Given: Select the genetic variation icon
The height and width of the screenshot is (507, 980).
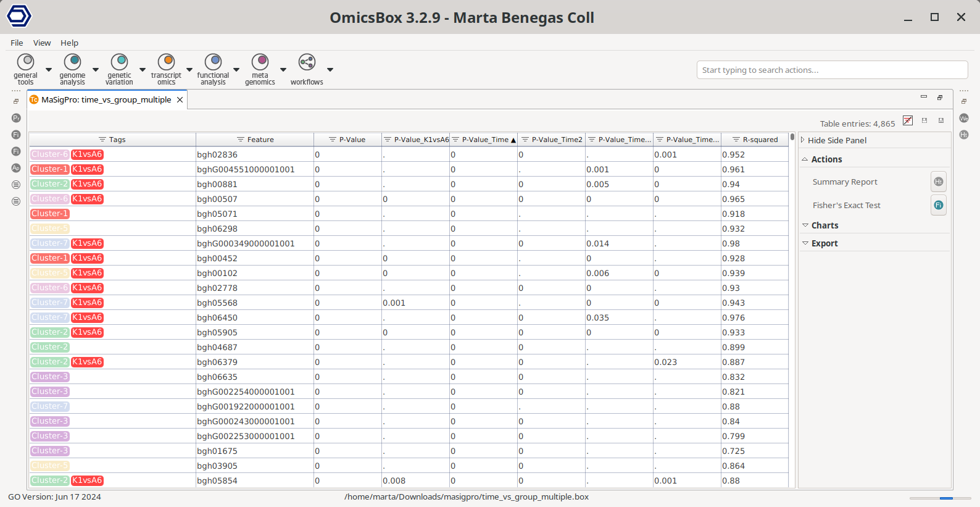Looking at the screenshot, I should click(119, 62).
